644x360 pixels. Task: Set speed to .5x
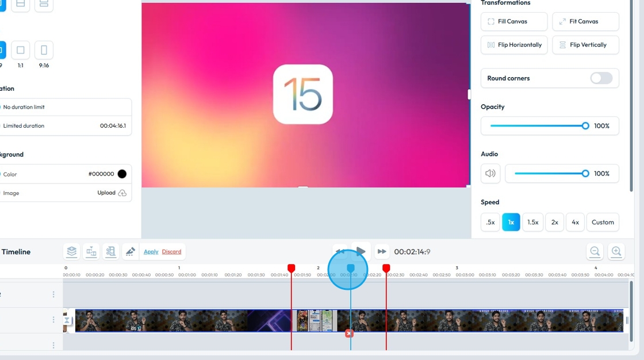(x=490, y=223)
